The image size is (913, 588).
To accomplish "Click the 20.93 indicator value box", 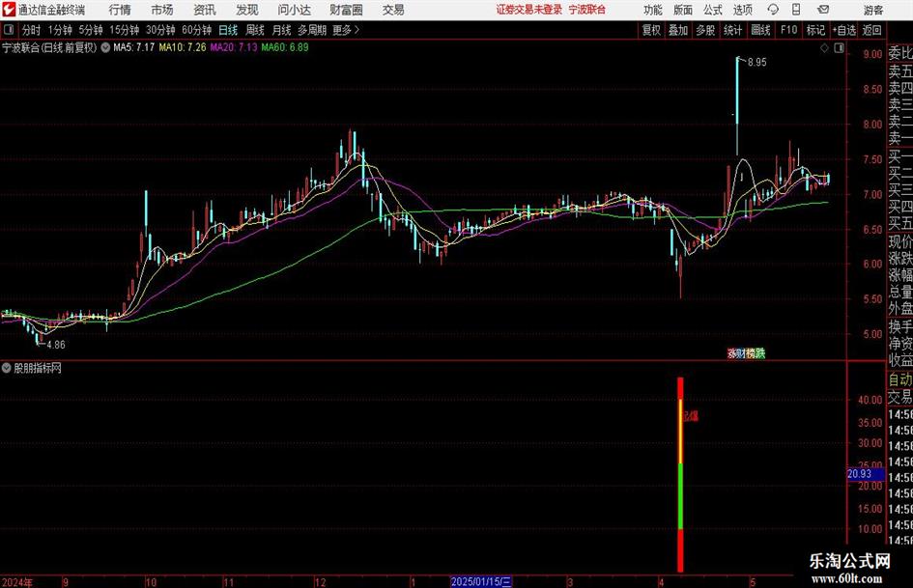I will [x=866, y=474].
